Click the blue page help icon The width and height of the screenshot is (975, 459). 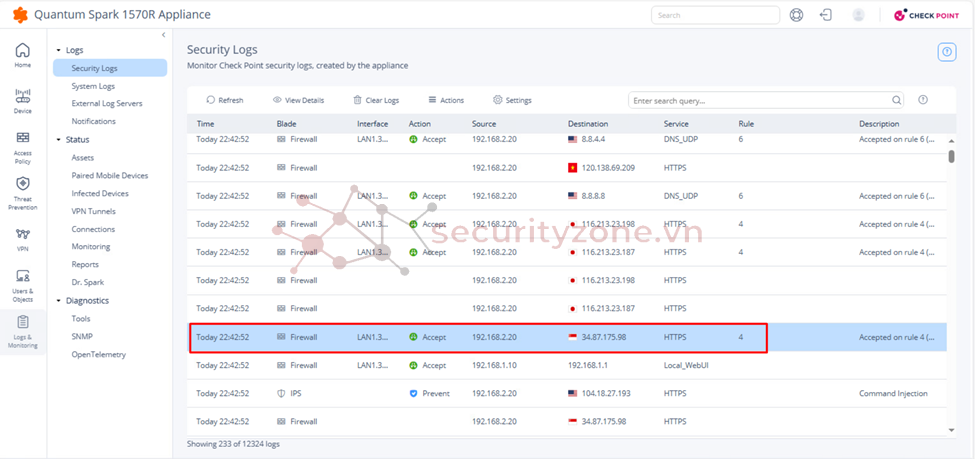pyautogui.click(x=946, y=52)
